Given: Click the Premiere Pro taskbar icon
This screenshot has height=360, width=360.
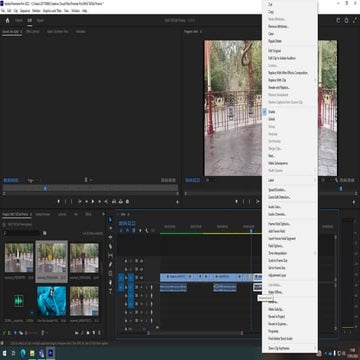Looking at the screenshot, I should (51, 353).
